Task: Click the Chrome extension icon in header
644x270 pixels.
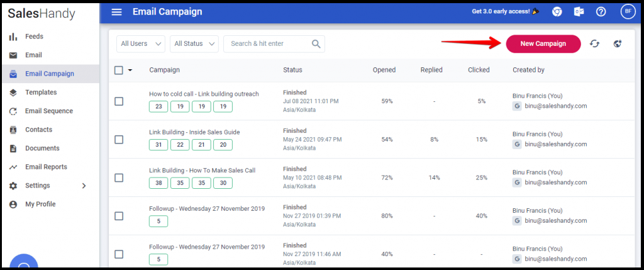Action: (557, 12)
